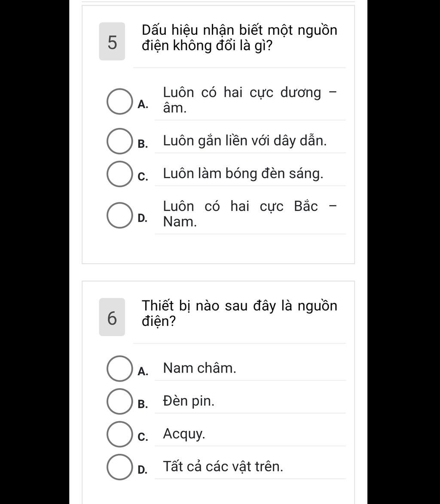Select radio button for answer D in question 5

click(x=119, y=216)
